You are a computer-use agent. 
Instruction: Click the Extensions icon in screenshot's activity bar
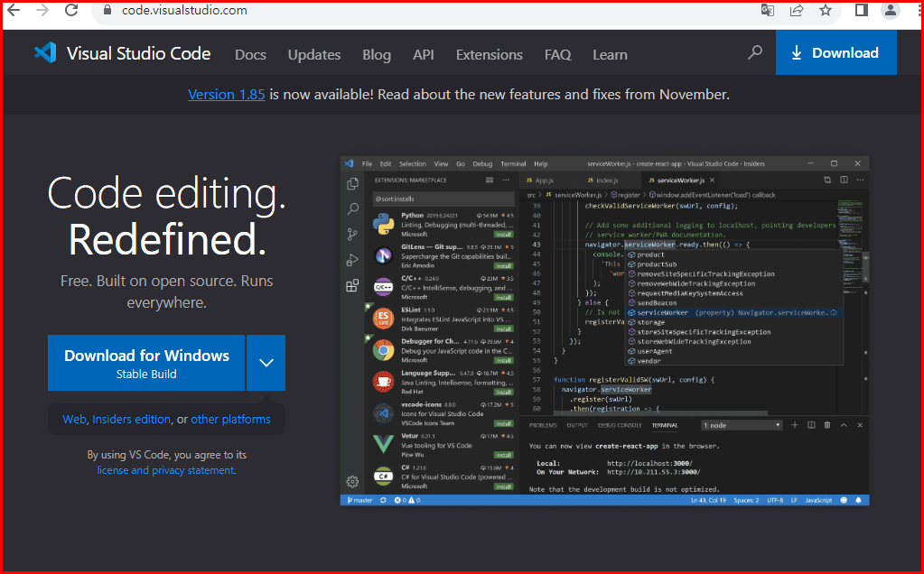pyautogui.click(x=352, y=285)
